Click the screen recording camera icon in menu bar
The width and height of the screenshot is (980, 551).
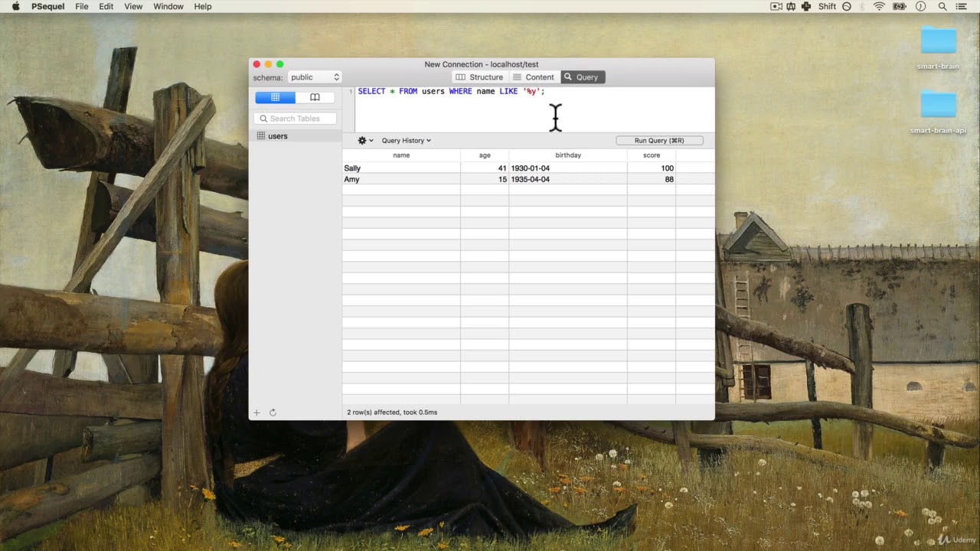click(x=776, y=6)
